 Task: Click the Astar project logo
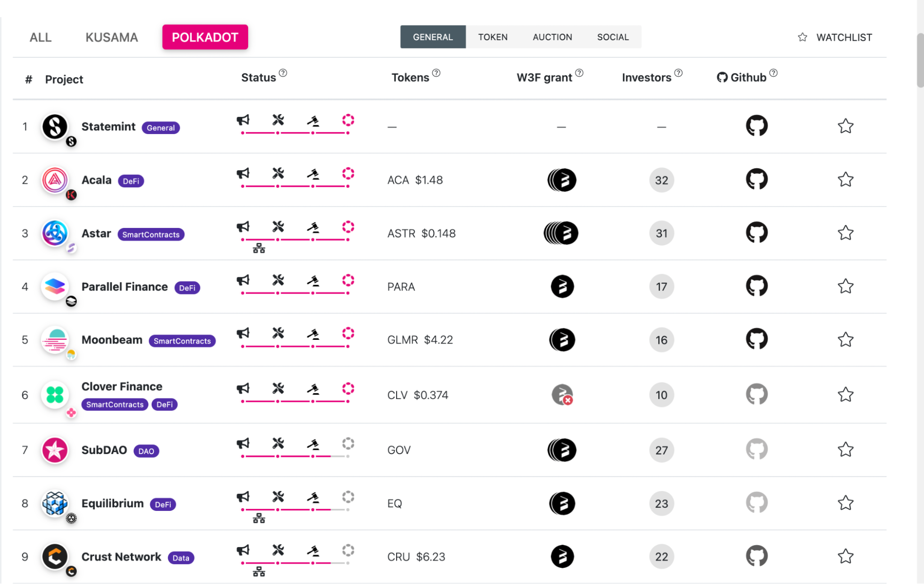(55, 233)
